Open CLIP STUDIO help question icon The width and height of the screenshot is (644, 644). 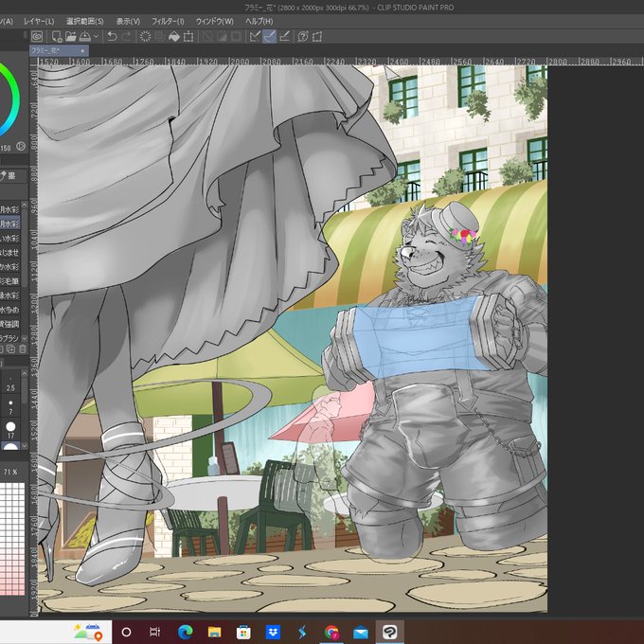point(303,37)
